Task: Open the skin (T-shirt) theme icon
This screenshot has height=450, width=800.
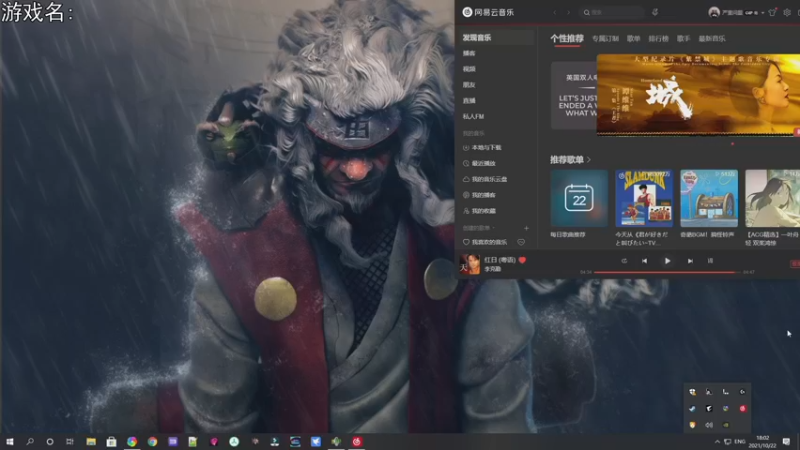Action: 772,12
